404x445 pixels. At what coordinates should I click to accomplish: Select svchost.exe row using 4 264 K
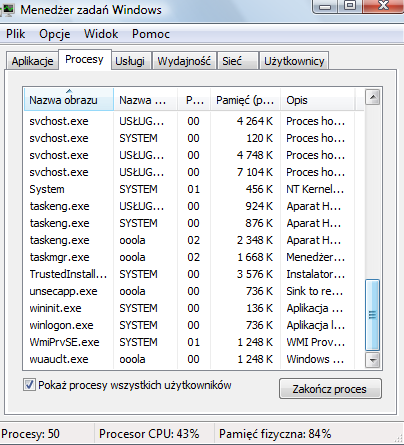click(193, 121)
